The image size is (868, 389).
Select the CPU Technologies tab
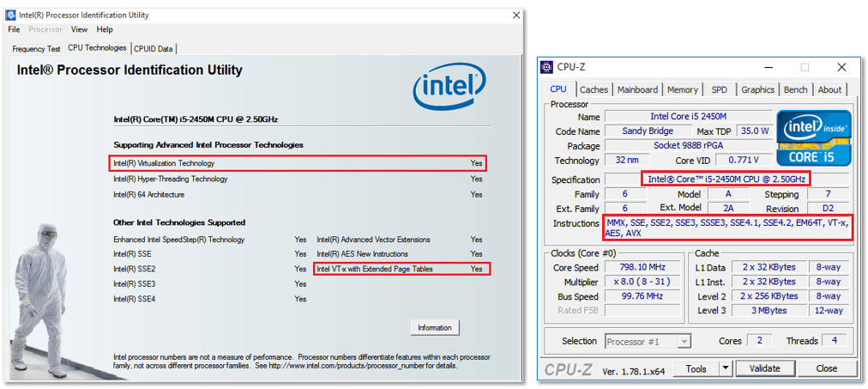(98, 47)
